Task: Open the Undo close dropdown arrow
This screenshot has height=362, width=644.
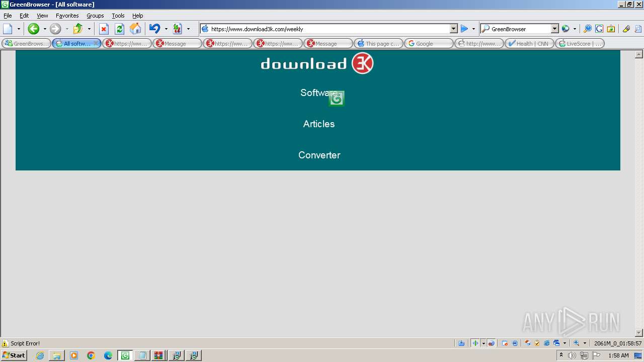Action: pos(166,29)
